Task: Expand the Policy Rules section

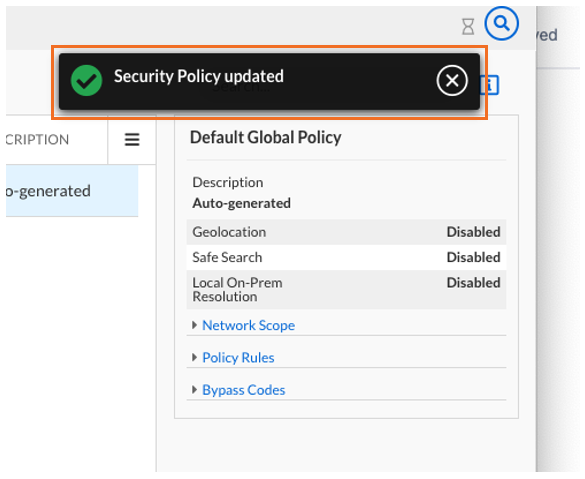Action: point(238,358)
